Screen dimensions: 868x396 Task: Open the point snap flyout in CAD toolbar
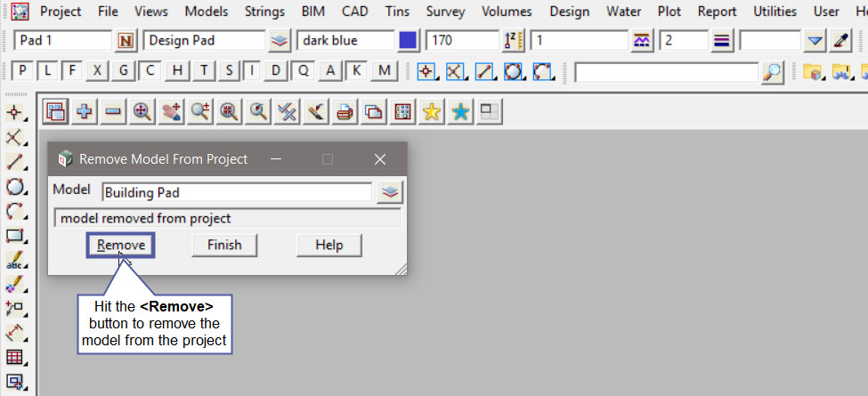click(426, 71)
